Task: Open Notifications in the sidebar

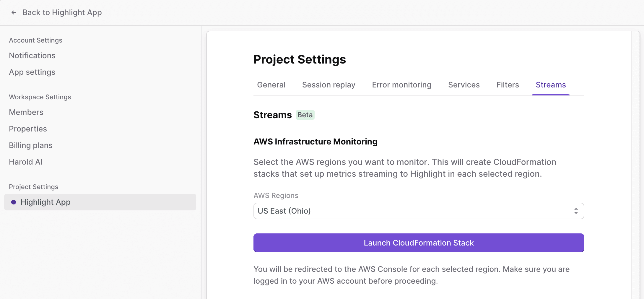Action: click(x=32, y=56)
